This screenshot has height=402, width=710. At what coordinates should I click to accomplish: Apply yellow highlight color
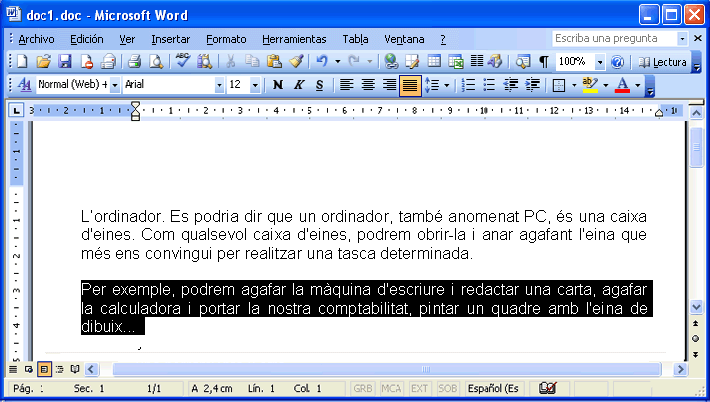pyautogui.click(x=590, y=85)
